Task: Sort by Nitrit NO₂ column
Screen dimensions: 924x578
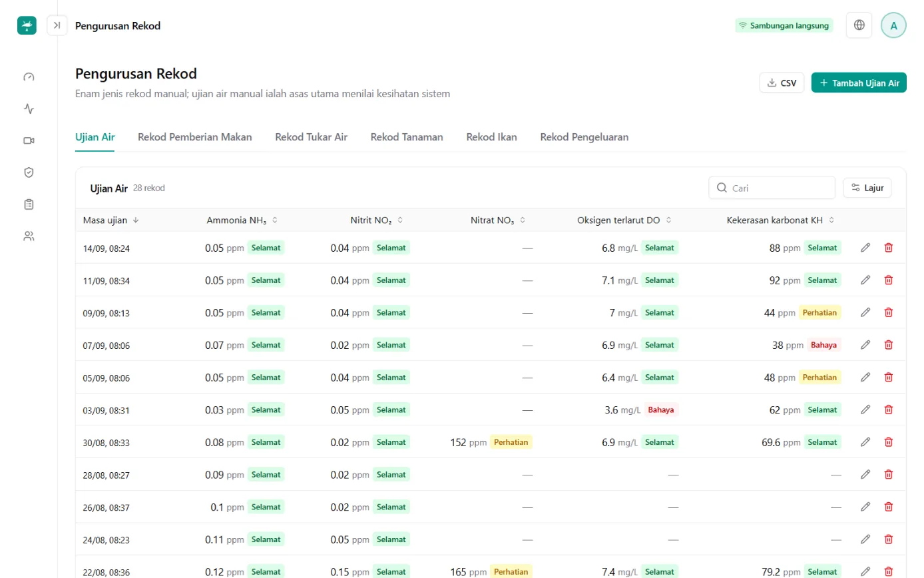Action: coord(377,220)
